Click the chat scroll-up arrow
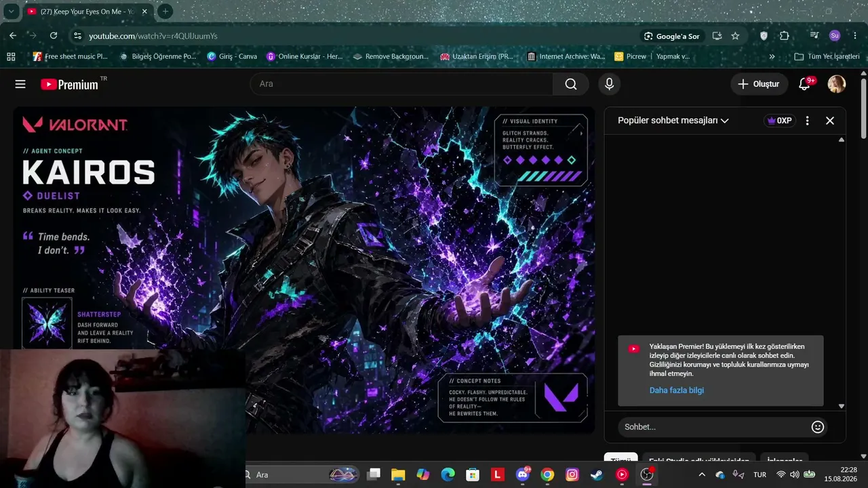The image size is (868, 488). 842,140
